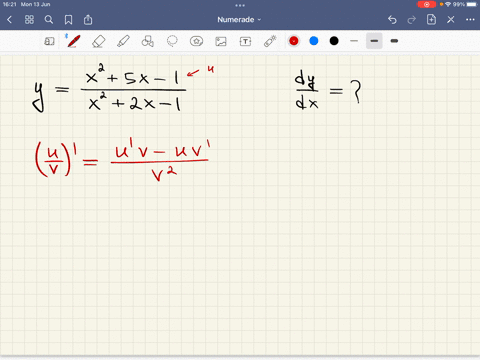The height and width of the screenshot is (360, 480).
Task: Open the share and export menu
Action: tap(88, 20)
